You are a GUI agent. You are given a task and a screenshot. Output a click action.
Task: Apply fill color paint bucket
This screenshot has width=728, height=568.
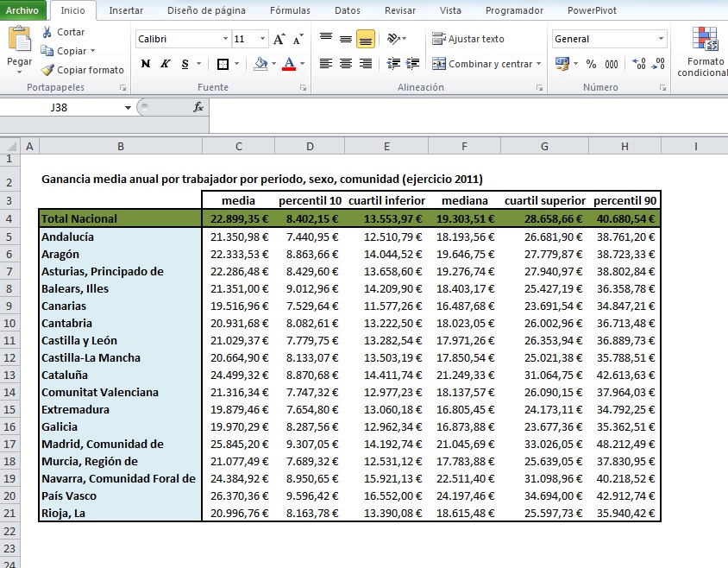click(x=260, y=64)
